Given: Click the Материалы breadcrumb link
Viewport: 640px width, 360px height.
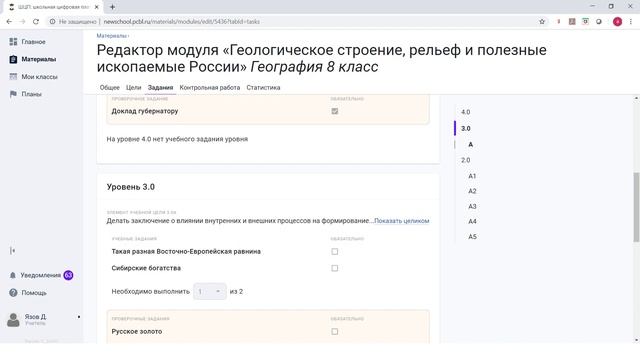Looking at the screenshot, I should tap(111, 36).
